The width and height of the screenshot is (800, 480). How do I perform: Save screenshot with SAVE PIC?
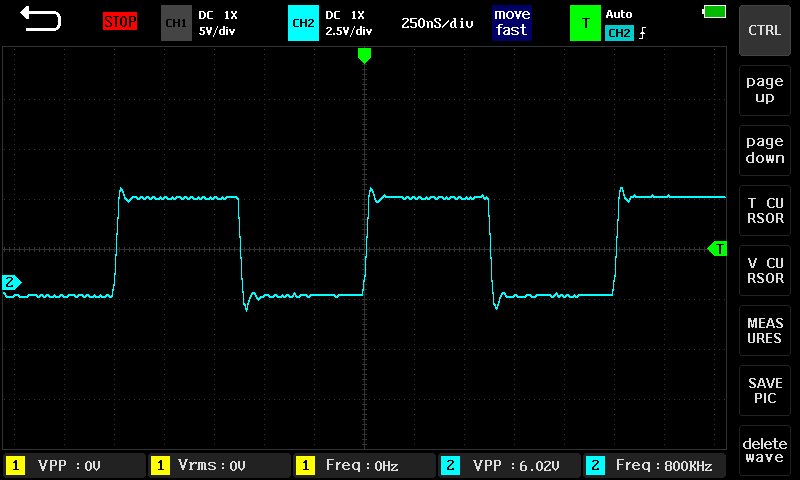pos(765,390)
